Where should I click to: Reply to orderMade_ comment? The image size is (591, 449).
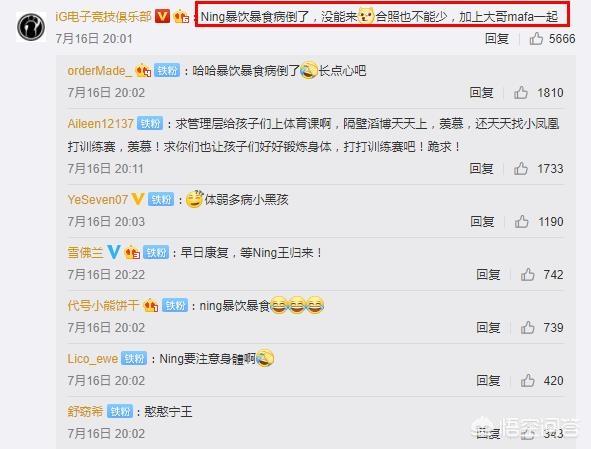pos(481,92)
